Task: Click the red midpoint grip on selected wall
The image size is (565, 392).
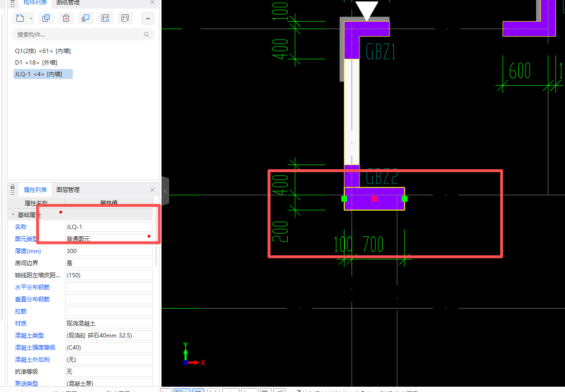Action: 375,199
